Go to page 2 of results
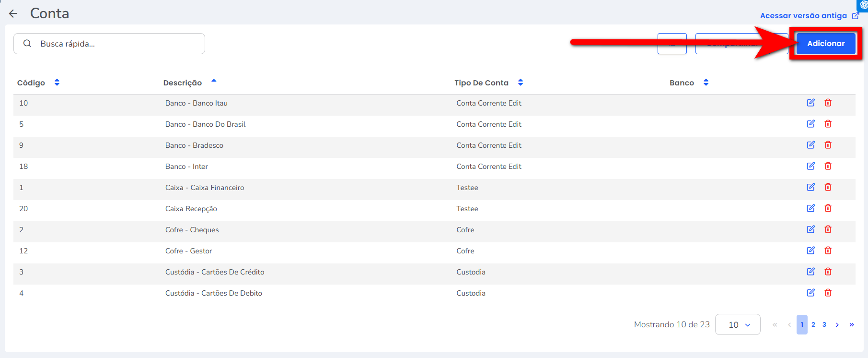 (x=813, y=325)
